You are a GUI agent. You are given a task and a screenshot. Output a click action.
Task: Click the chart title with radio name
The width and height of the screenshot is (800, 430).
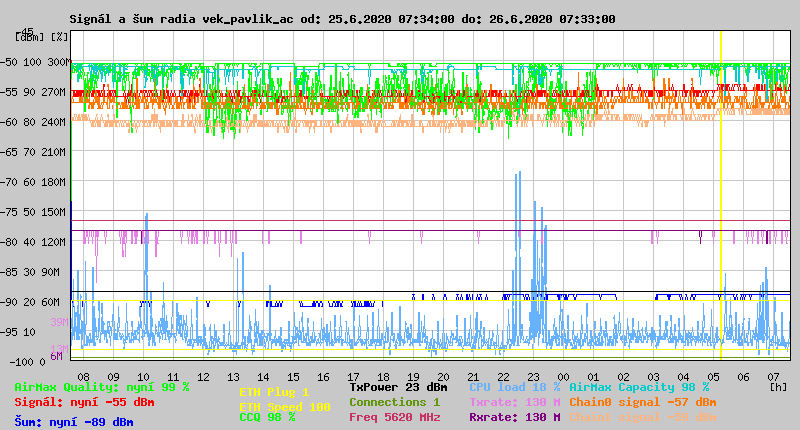coord(342,19)
